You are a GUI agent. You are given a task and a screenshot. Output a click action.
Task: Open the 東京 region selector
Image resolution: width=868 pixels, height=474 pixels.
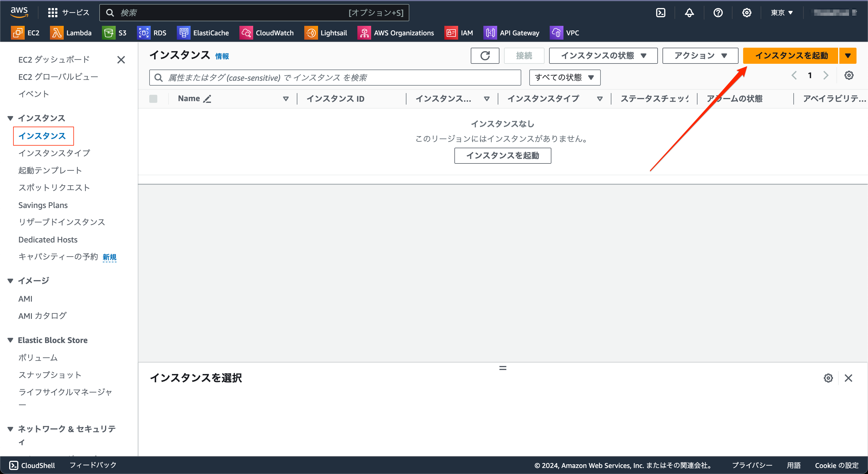[781, 12]
